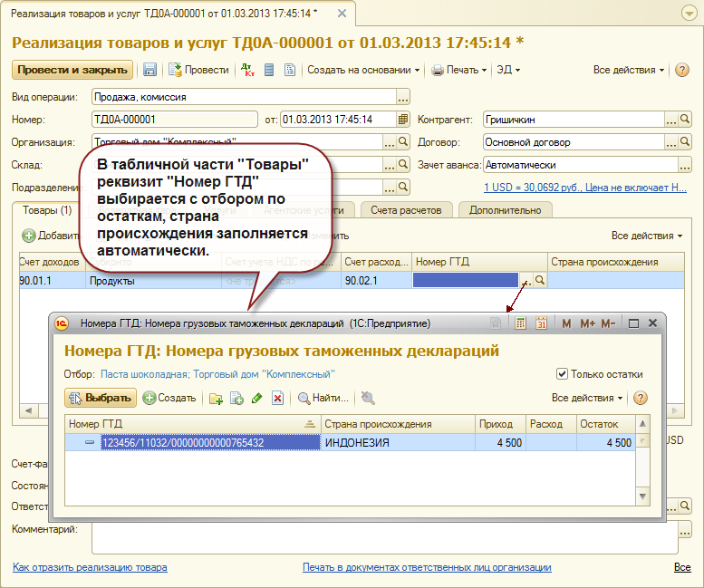Close the document tab with the X
This screenshot has height=588, width=704.
pos(342,14)
